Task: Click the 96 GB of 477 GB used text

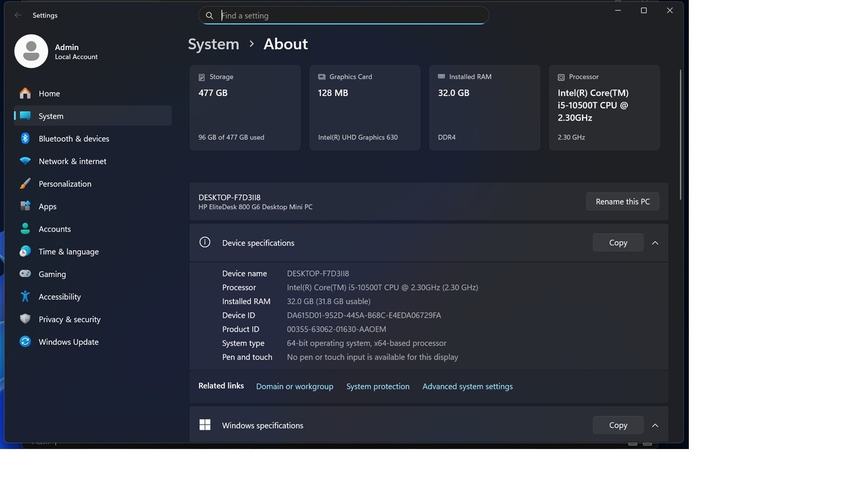Action: (x=231, y=137)
